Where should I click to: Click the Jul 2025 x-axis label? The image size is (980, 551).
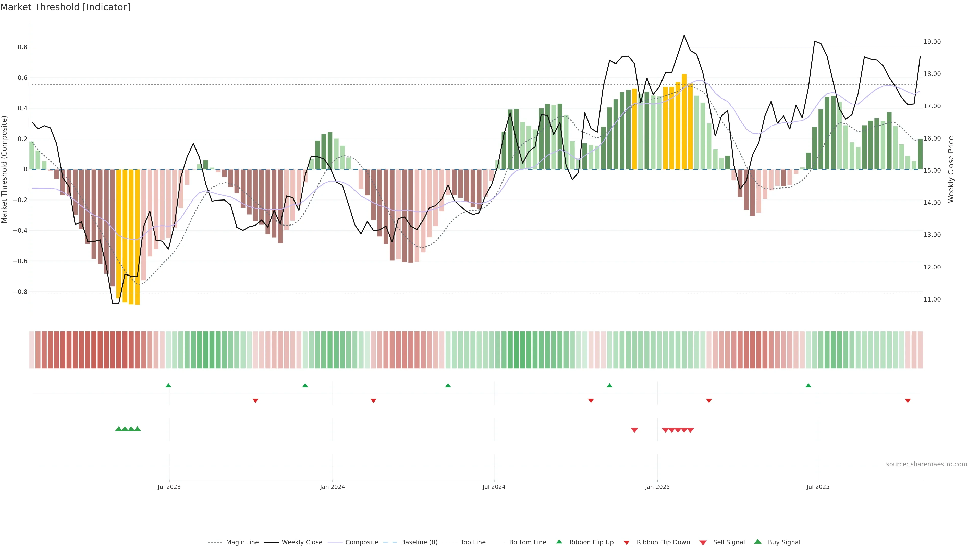pos(818,487)
